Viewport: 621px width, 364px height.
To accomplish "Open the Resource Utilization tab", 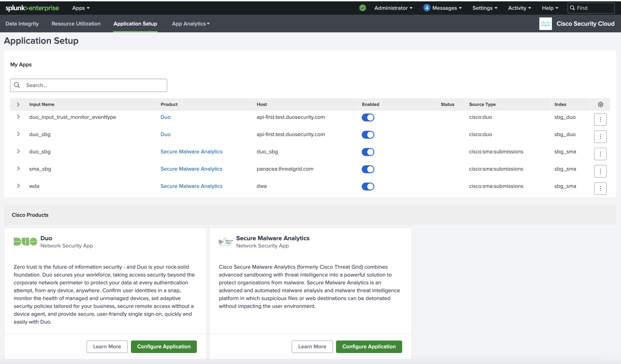I will click(x=76, y=24).
